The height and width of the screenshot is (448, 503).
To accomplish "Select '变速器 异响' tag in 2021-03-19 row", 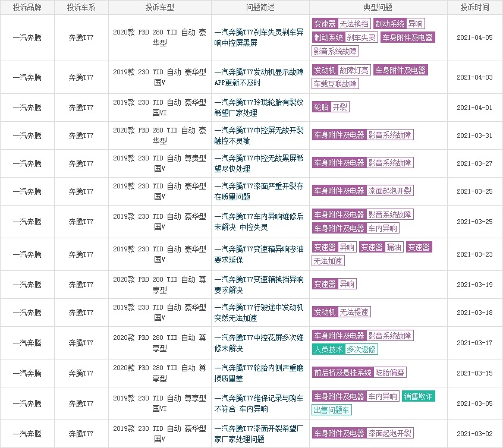I will pyautogui.click(x=334, y=284).
